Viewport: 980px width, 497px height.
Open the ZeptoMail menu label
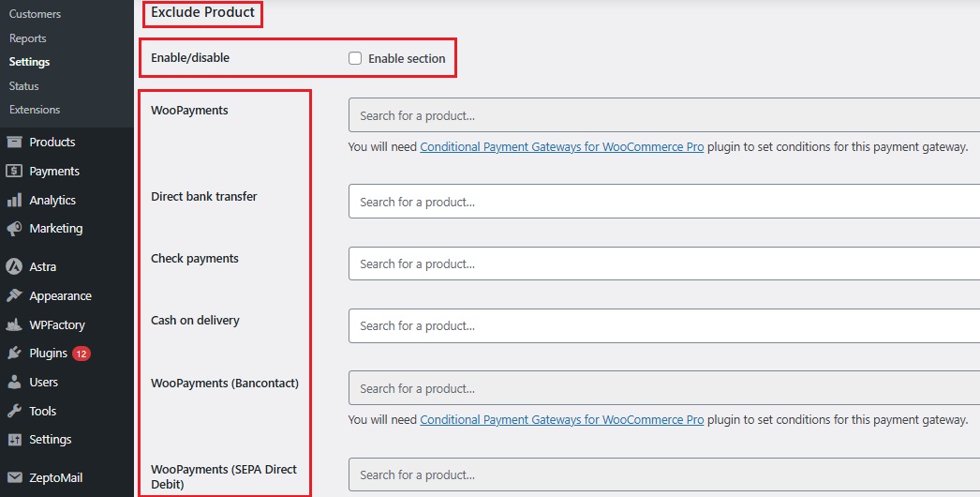[55, 478]
